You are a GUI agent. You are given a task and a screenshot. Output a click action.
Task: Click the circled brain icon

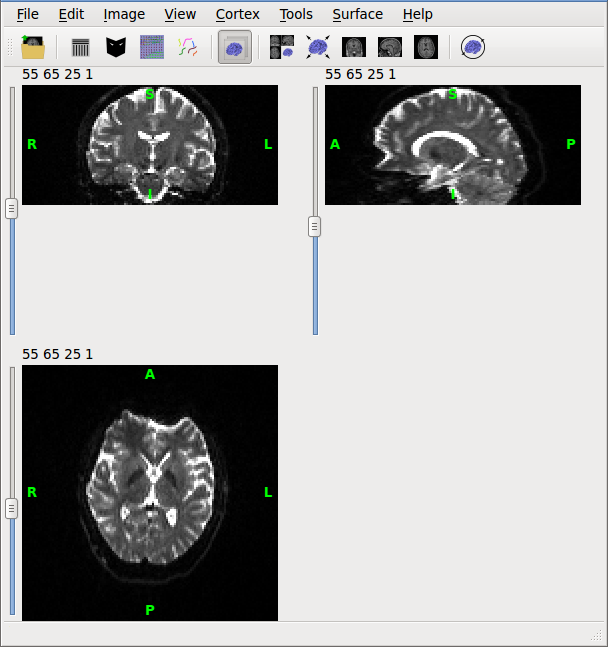(x=473, y=47)
